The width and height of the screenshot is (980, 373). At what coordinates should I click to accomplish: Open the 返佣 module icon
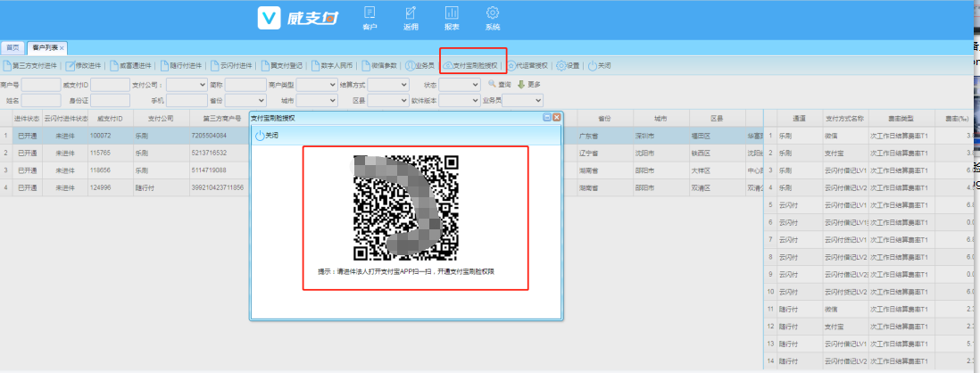(x=411, y=17)
